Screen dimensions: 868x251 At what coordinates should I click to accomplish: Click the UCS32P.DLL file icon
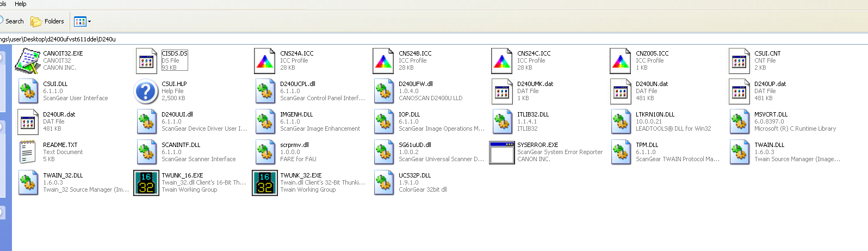pos(383,183)
